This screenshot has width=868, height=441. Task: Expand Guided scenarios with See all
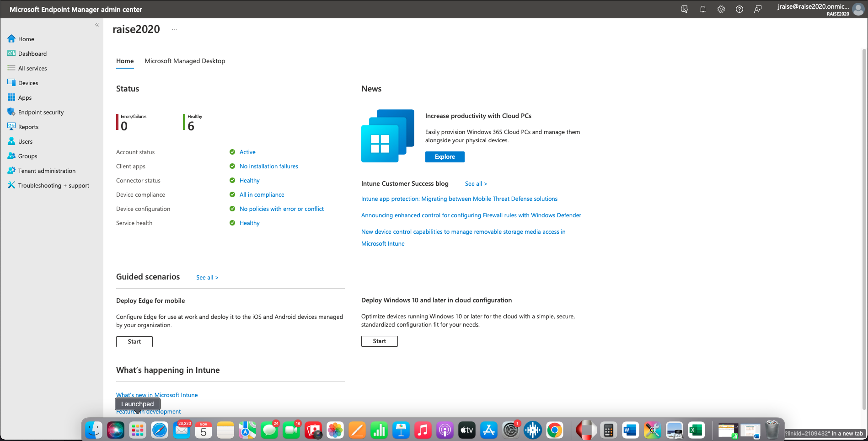[x=207, y=278]
